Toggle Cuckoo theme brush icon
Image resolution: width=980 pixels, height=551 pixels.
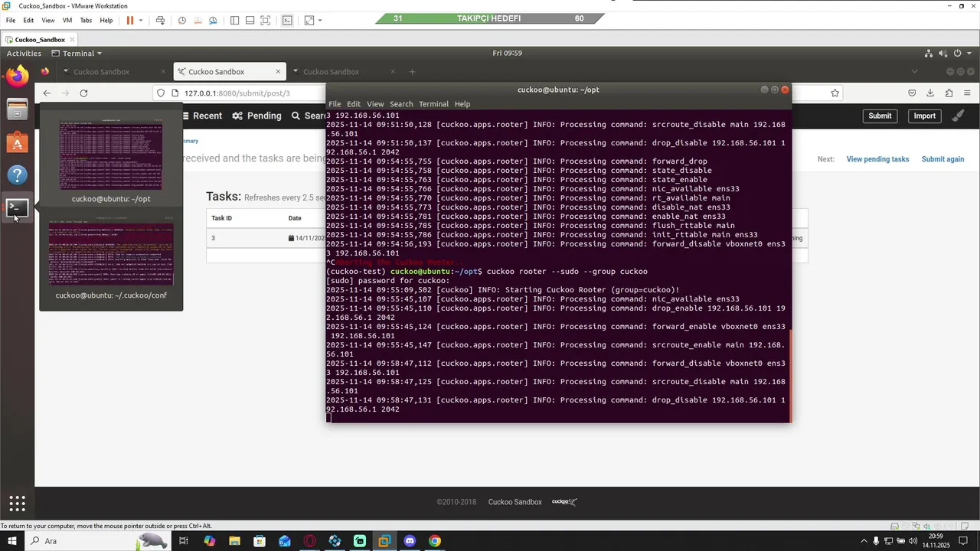(x=958, y=116)
